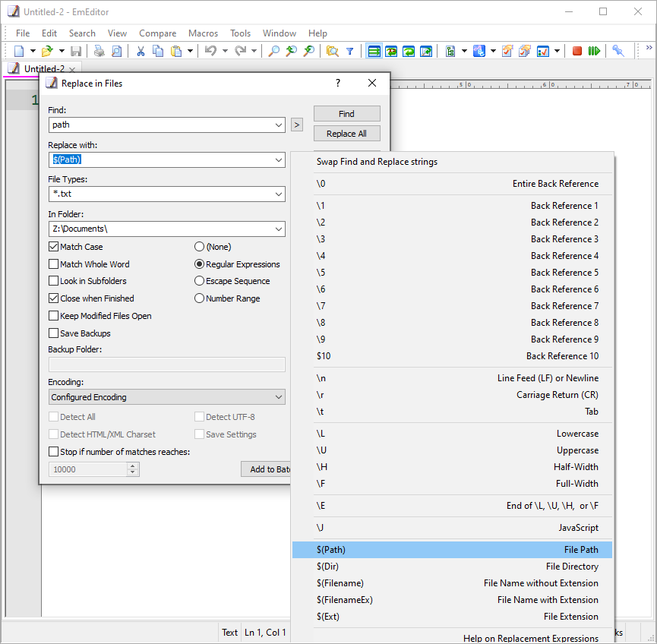Viewport: 657px width, 644px height.
Task: Click the Configurations tree icon
Action: tap(450, 51)
